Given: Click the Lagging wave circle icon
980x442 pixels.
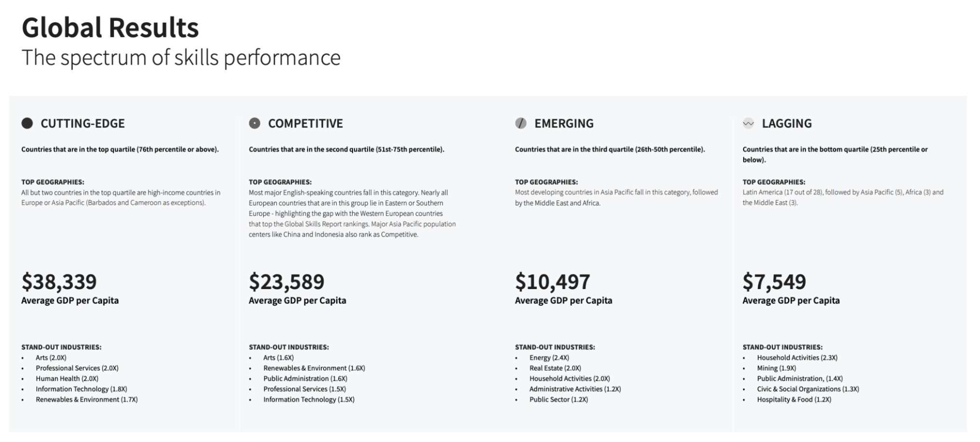Looking at the screenshot, I should [x=749, y=124].
